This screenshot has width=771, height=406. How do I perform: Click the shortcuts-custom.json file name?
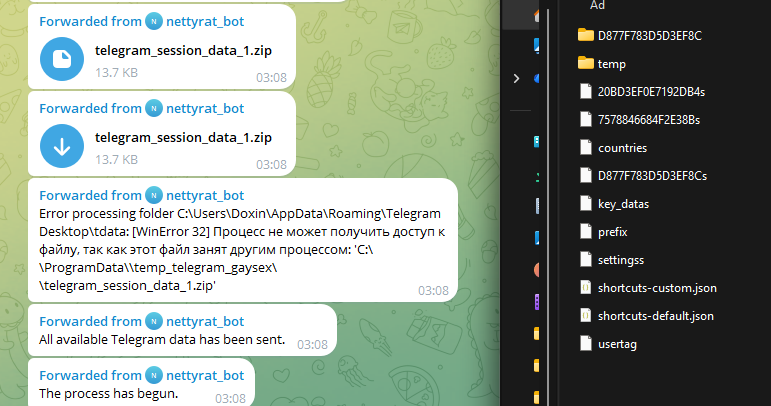pos(657,288)
